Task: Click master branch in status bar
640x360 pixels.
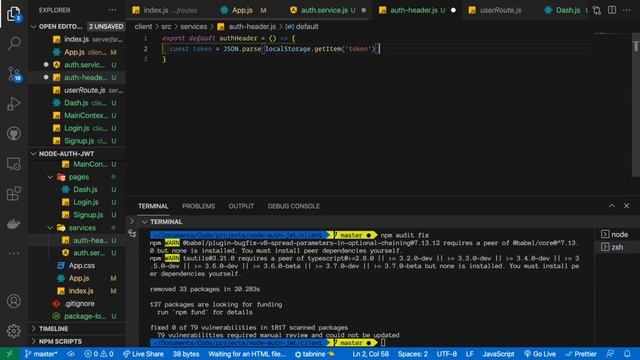Action: point(41,354)
